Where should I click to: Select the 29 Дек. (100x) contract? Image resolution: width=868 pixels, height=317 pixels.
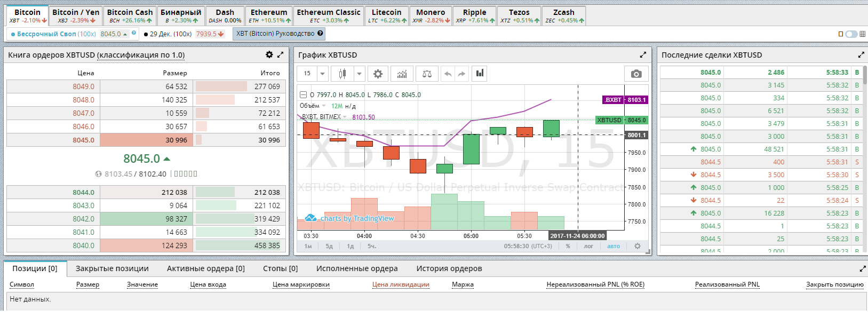pyautogui.click(x=168, y=34)
